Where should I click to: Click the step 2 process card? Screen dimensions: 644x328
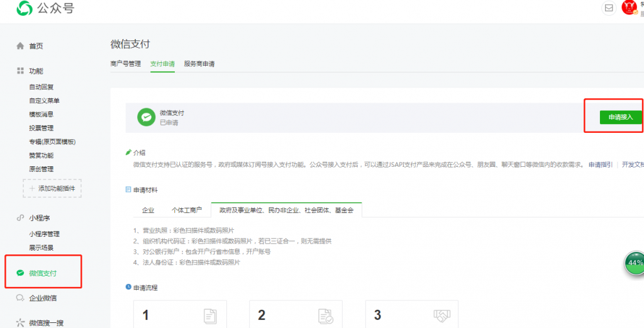[x=296, y=314]
